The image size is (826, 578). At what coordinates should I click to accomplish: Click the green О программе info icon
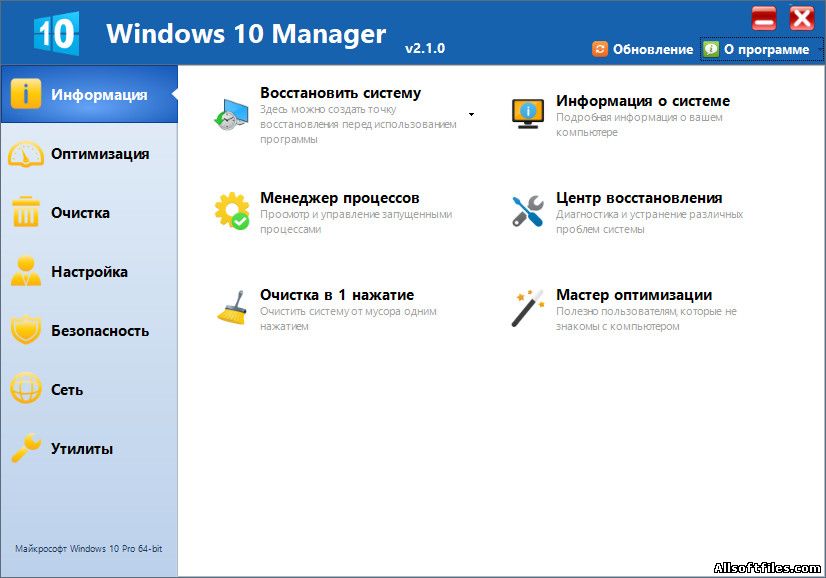click(x=711, y=49)
